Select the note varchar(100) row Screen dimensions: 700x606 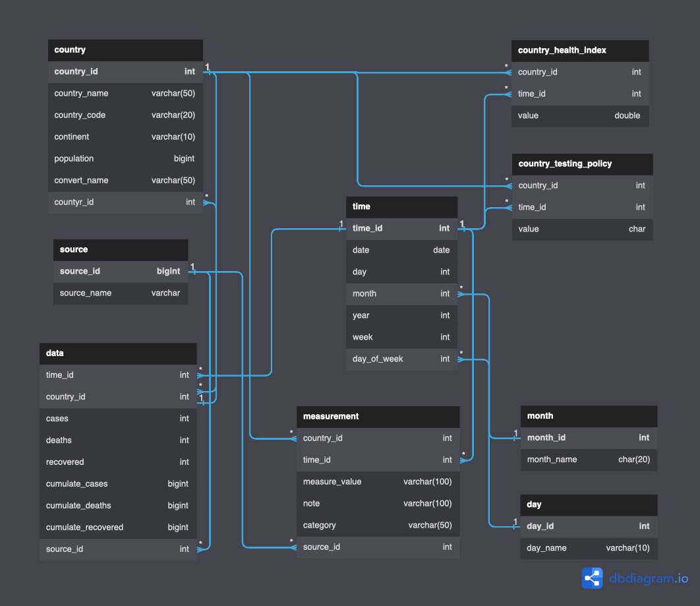378,504
